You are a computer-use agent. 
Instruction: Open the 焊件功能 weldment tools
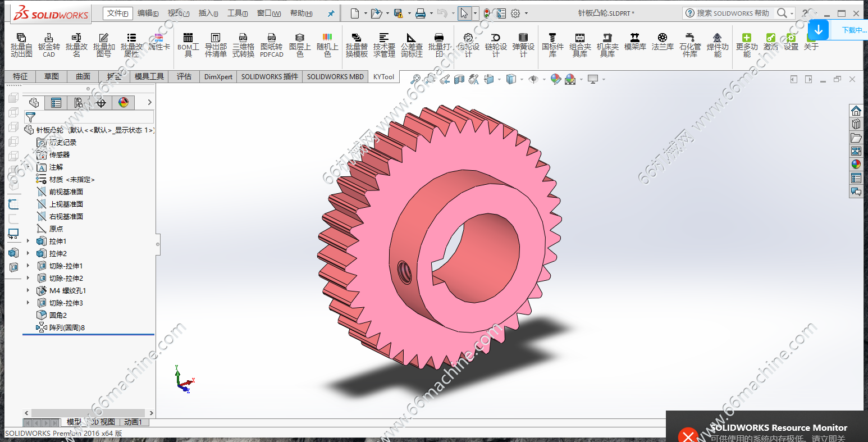tap(718, 44)
